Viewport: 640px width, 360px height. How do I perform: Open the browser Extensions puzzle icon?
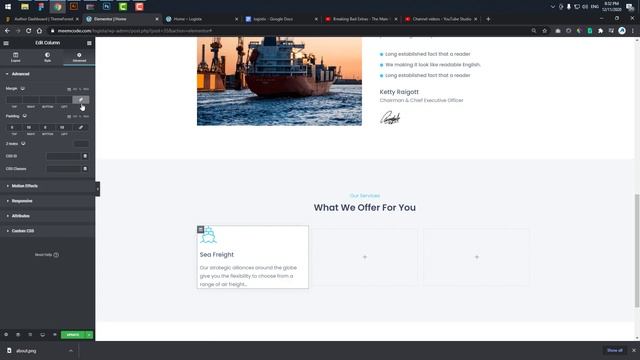[x=600, y=31]
